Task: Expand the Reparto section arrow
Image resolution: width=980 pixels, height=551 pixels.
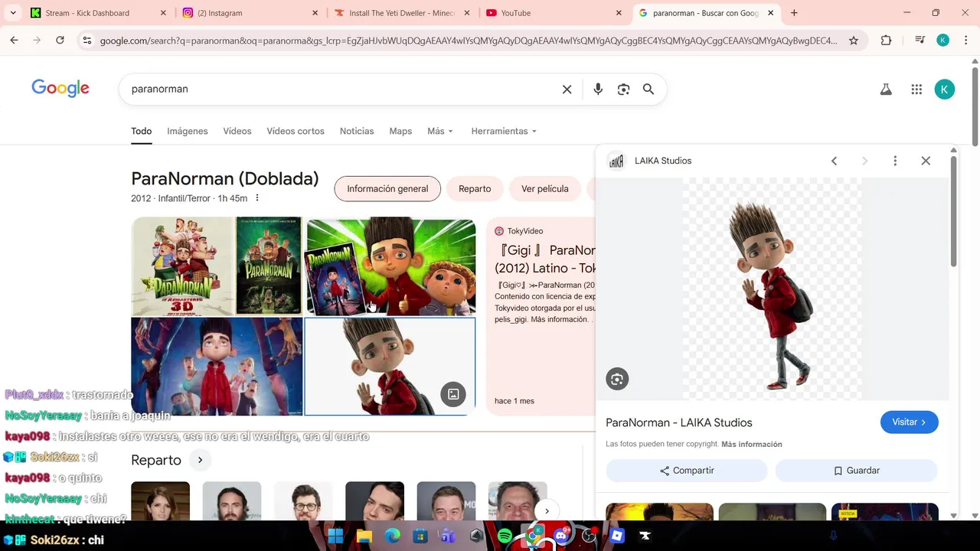Action: pos(200,460)
